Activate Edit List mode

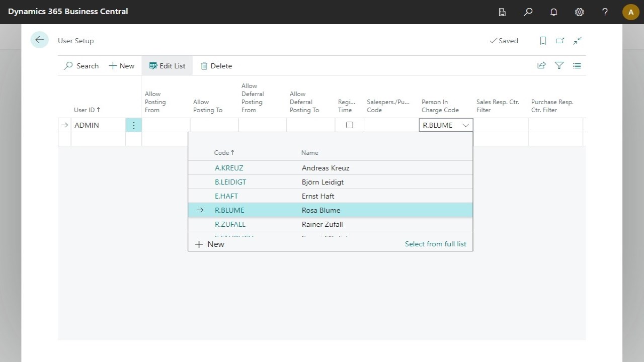click(167, 65)
